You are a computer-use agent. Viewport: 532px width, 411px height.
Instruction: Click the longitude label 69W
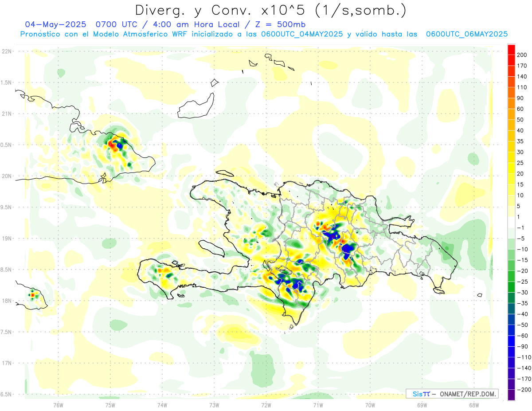[x=422, y=405]
